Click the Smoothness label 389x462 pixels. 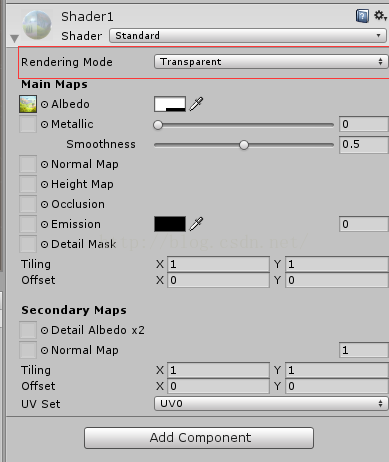tap(101, 144)
